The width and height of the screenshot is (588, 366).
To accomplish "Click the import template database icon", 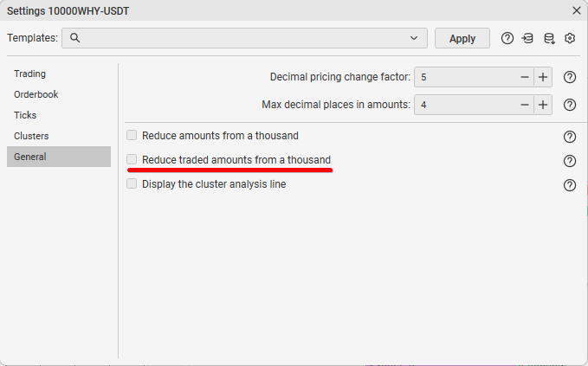I will [528, 38].
